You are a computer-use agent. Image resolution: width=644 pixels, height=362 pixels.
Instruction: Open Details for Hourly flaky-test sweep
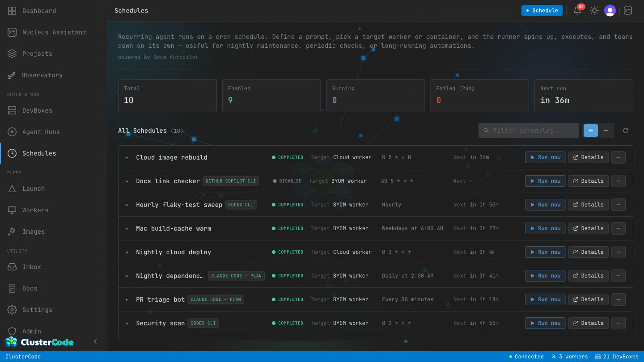point(588,205)
